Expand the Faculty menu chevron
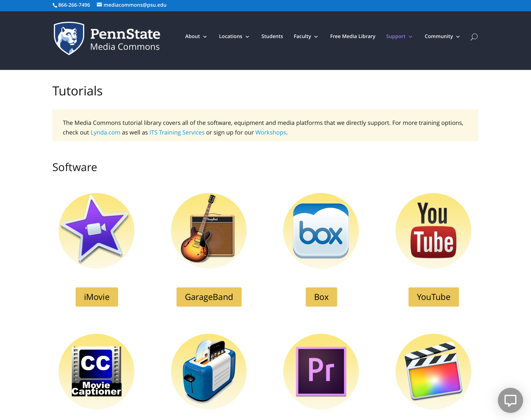Viewport: 531px width, 420px height. (316, 37)
